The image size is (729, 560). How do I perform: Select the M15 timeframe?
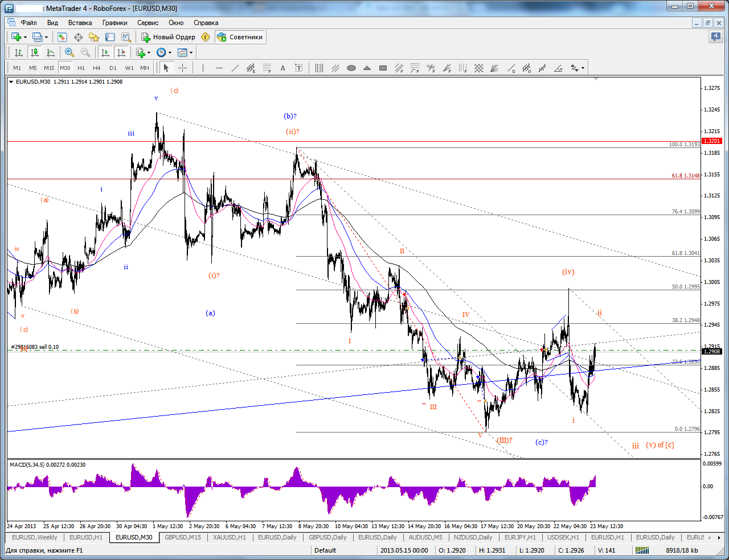(49, 68)
